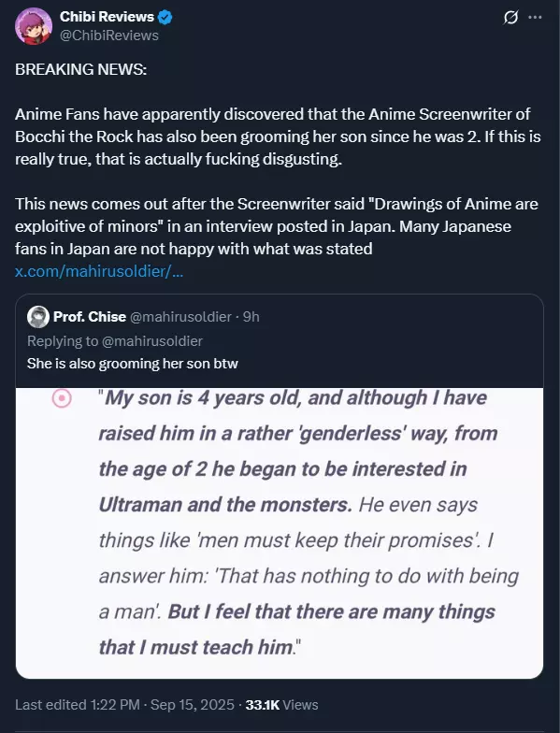
Task: Click the pink circle bullet in image
Action: 62,398
